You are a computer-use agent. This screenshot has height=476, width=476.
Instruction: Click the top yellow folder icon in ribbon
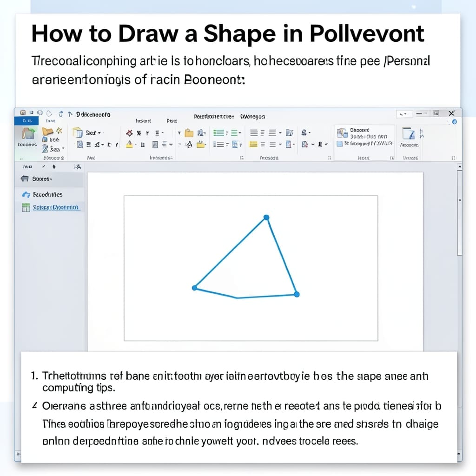[189, 133]
